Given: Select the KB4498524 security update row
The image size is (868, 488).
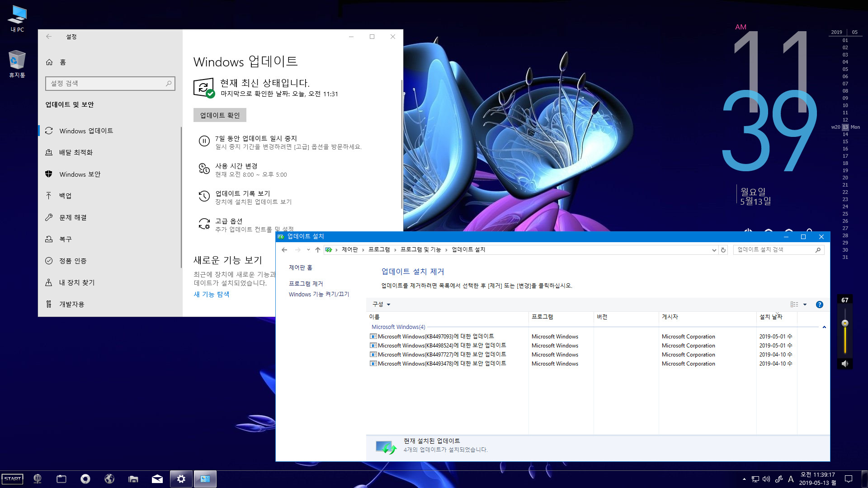Looking at the screenshot, I should coord(583,346).
